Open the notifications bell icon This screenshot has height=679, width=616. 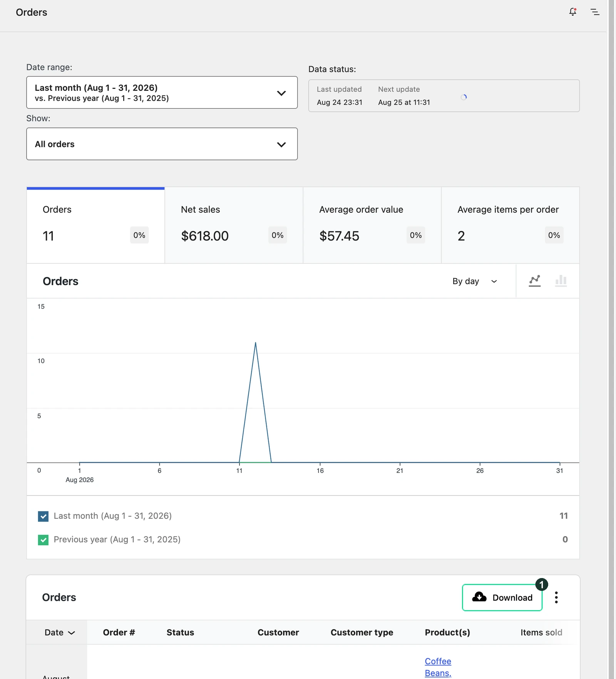pos(573,12)
